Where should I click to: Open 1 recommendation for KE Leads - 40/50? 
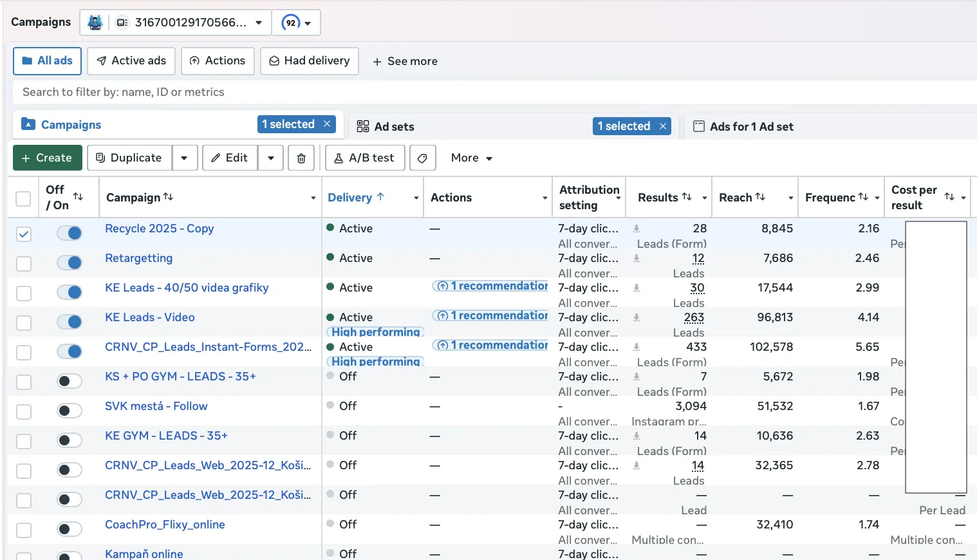492,286
